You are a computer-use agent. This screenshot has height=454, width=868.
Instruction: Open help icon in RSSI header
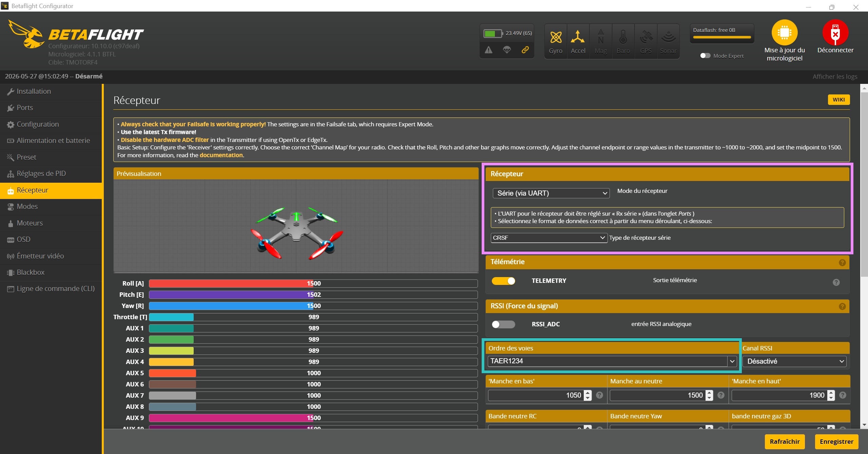click(842, 307)
